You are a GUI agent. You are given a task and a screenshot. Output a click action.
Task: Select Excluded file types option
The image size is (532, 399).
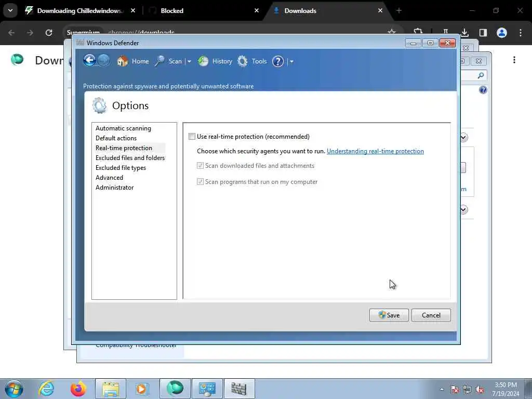click(121, 168)
